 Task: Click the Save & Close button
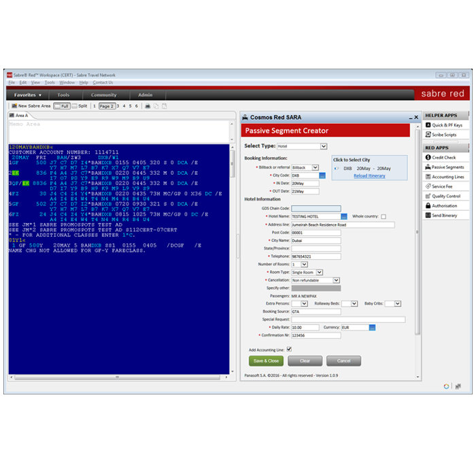click(265, 361)
